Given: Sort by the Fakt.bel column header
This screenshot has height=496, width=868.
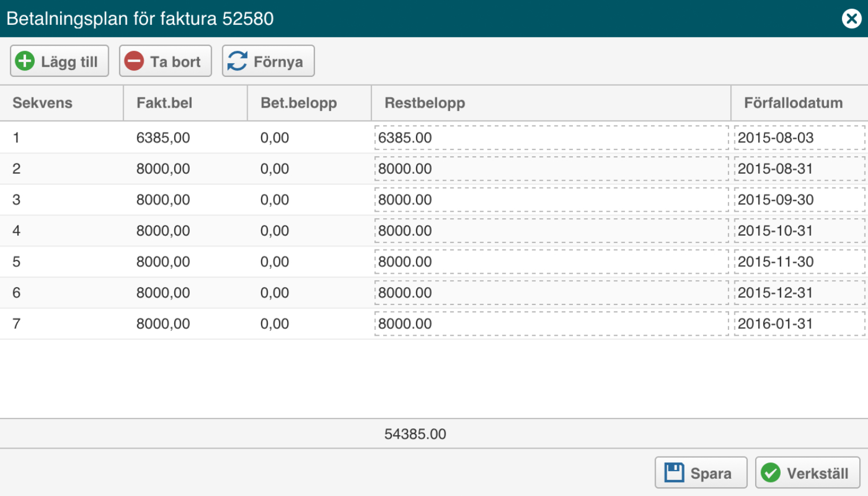Looking at the screenshot, I should point(185,103).
